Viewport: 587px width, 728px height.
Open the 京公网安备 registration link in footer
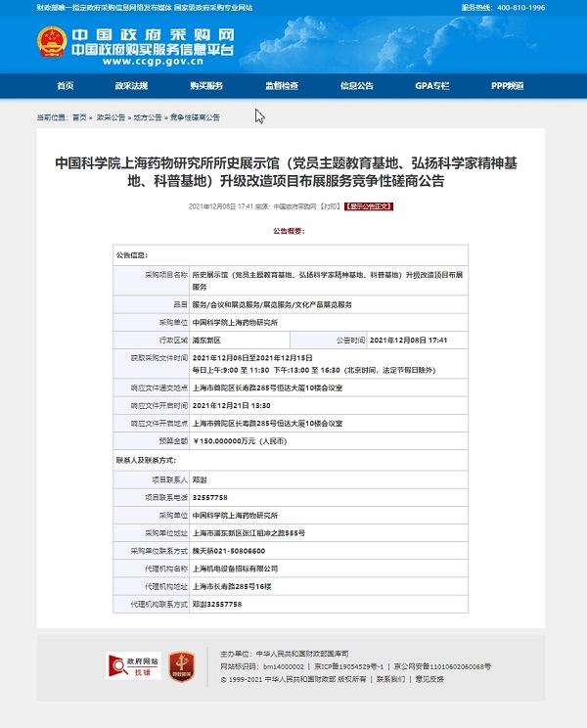[x=442, y=665]
